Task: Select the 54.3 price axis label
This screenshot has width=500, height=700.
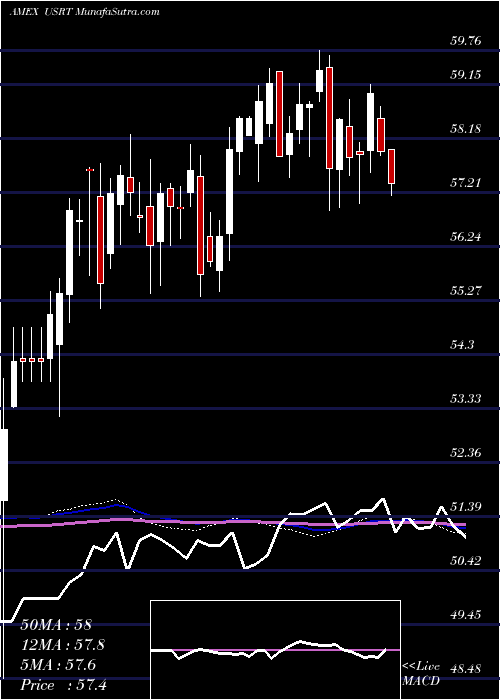Action: (x=462, y=345)
